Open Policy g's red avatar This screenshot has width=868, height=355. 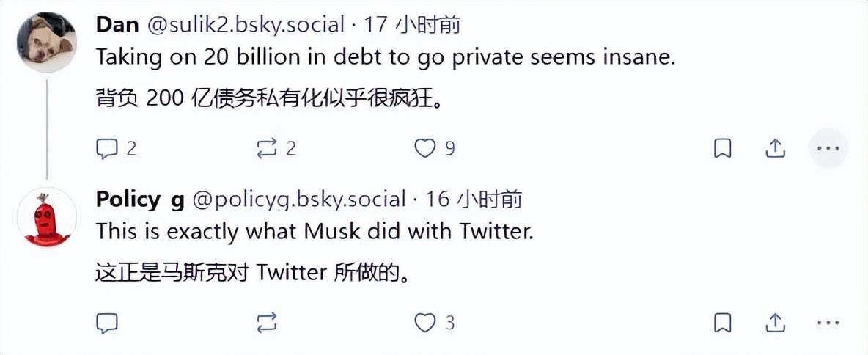point(47,217)
